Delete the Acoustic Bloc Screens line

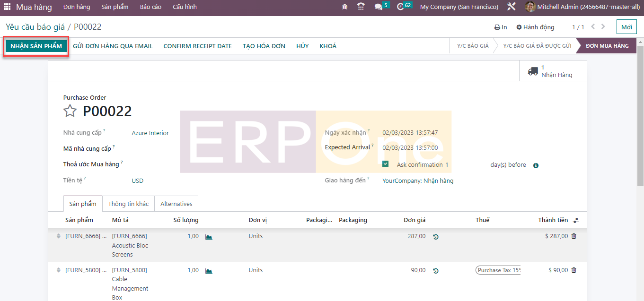click(x=574, y=236)
